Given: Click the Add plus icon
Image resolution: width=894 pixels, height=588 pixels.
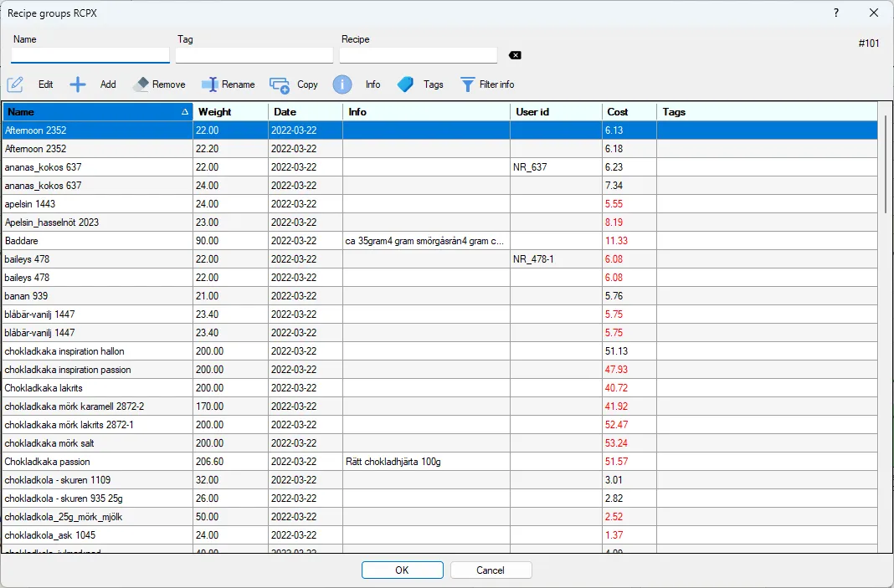Looking at the screenshot, I should [x=78, y=84].
